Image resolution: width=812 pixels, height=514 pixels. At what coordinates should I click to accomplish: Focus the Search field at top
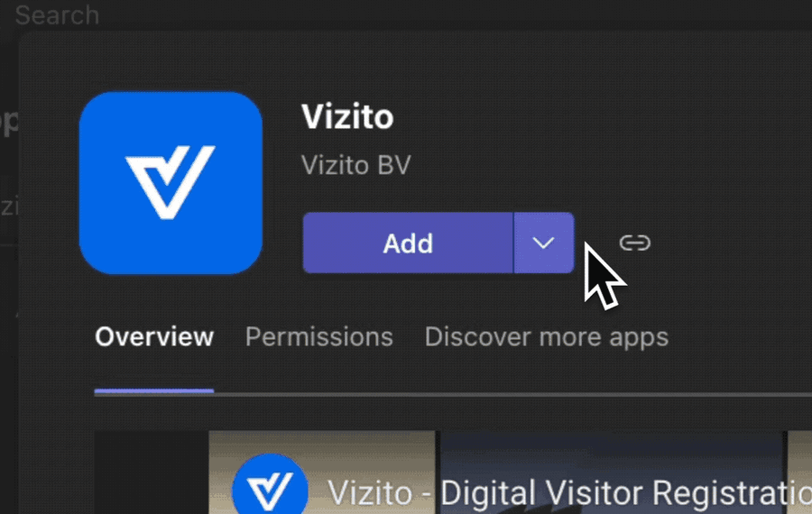[x=58, y=14]
